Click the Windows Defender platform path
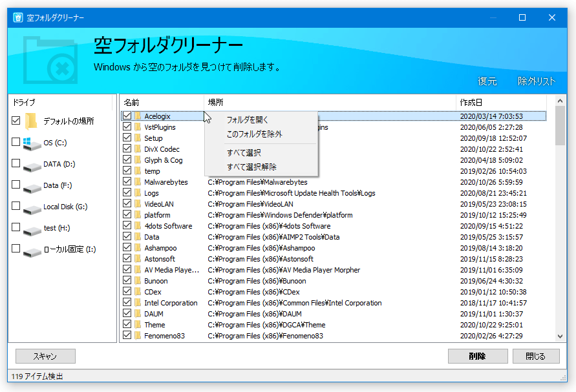The image size is (576, 392). coord(280,215)
